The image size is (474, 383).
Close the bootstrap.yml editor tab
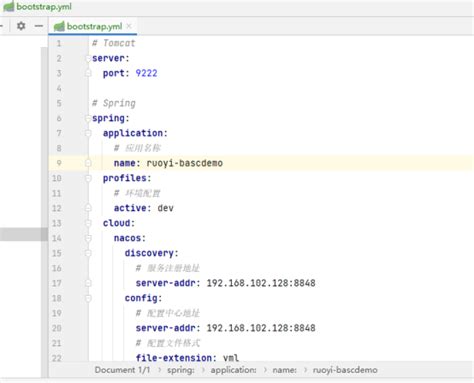129,26
